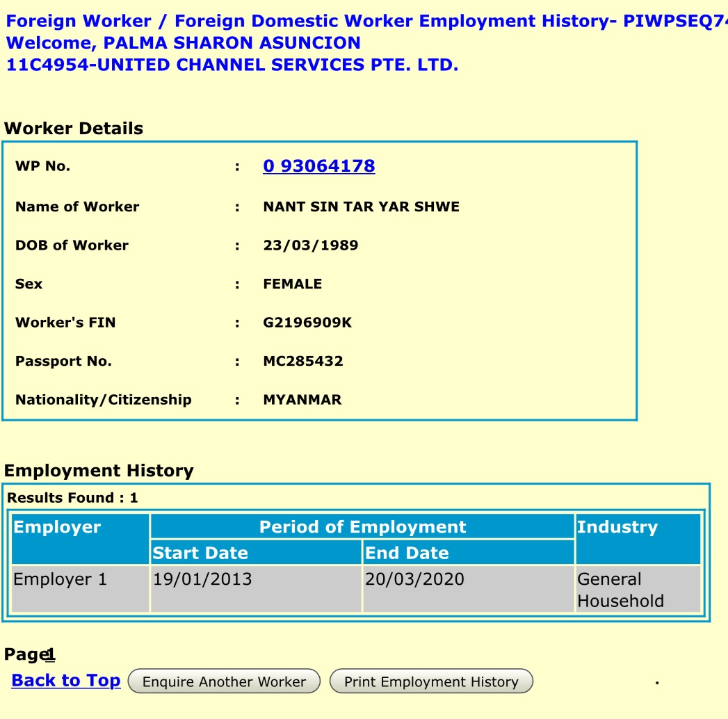Click the Worker's FIN value G2196909K
The width and height of the screenshot is (728, 719).
307,323
